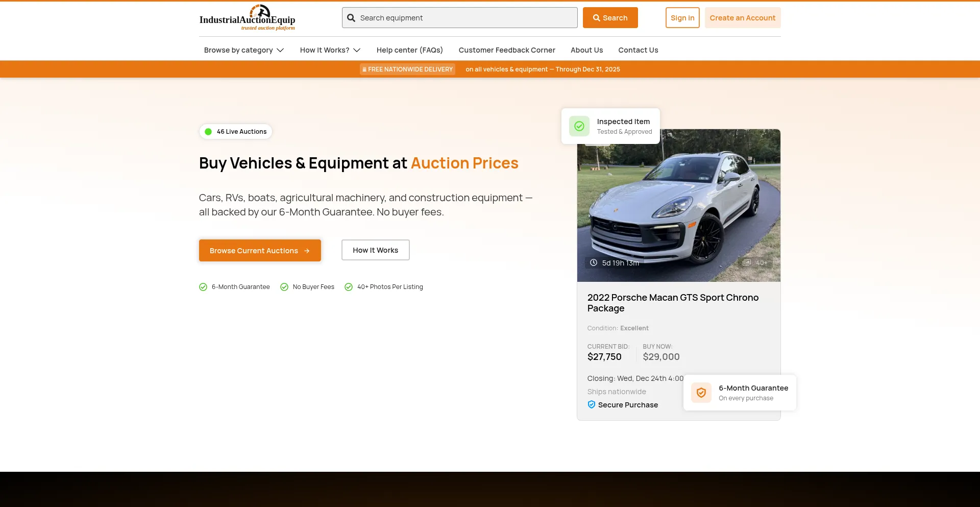Select the Secure Purchase shield icon

(x=592, y=404)
